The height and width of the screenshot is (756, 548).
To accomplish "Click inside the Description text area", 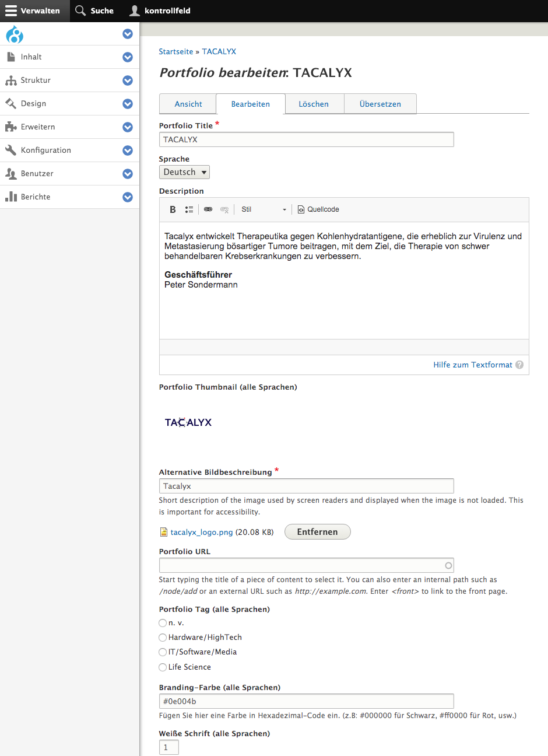I will tap(344, 281).
